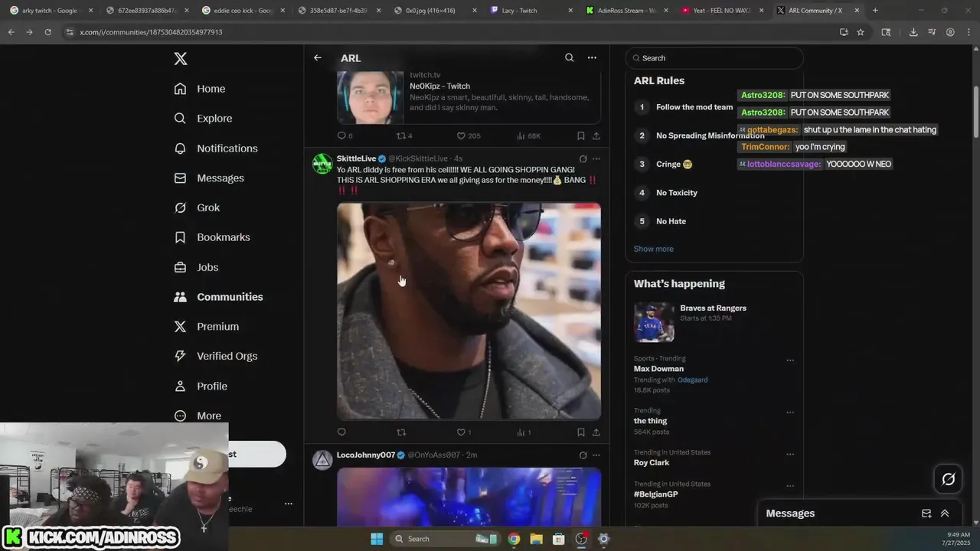Open Notifications in left sidebar
The width and height of the screenshot is (980, 551).
click(x=216, y=148)
